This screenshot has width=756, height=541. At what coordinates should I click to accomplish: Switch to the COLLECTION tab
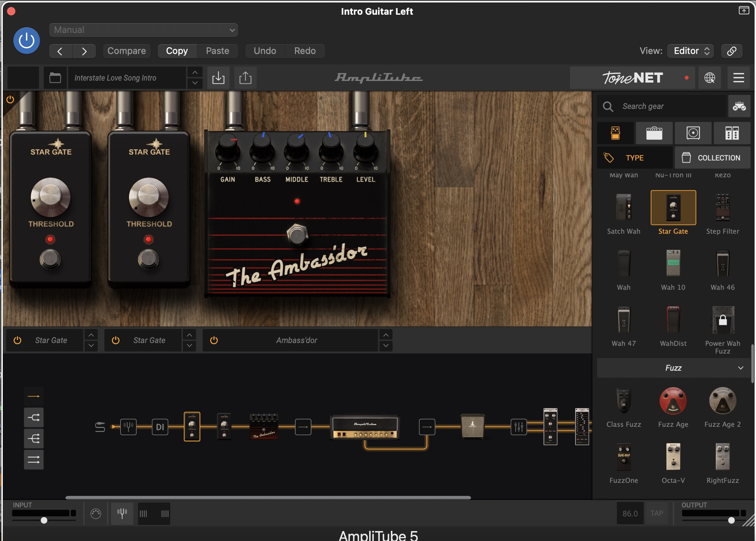point(713,158)
